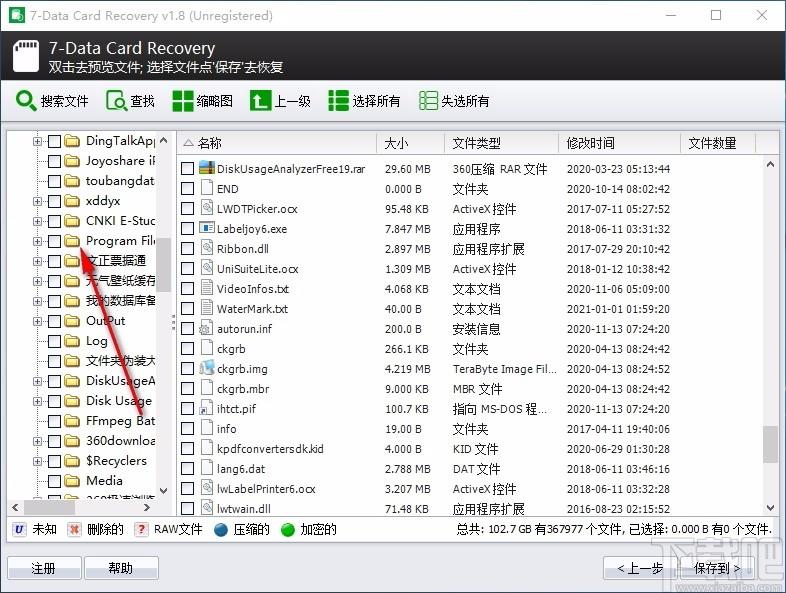This screenshot has height=593, width=786.
Task: Check the Program Files folder checkbox
Action: click(55, 241)
